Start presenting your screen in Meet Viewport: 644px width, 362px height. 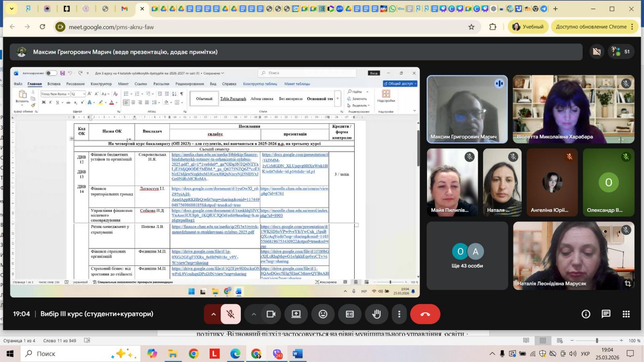point(296,314)
